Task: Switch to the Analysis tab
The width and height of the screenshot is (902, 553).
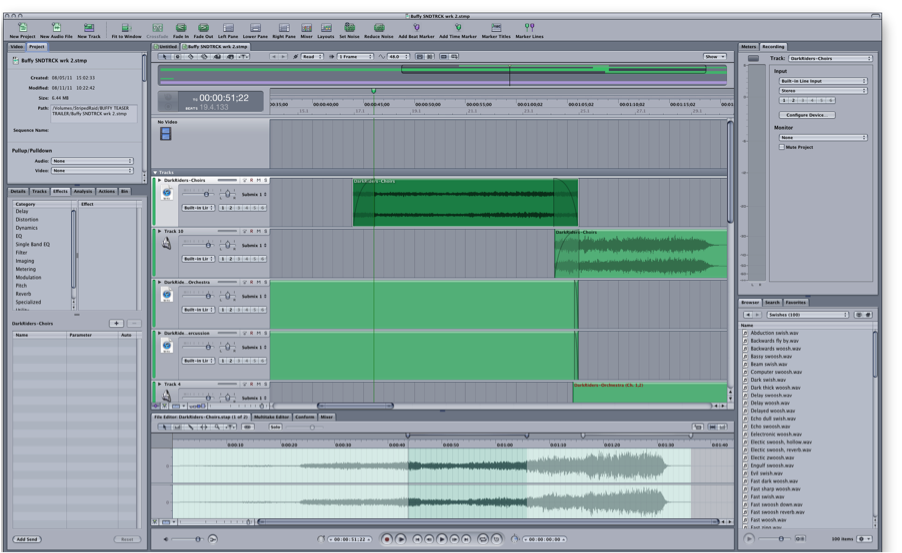Action: click(x=83, y=190)
